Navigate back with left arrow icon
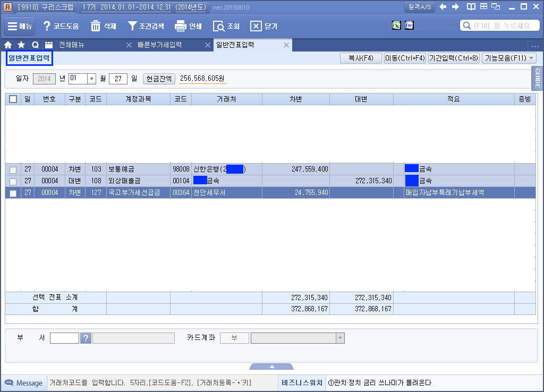 (x=443, y=6)
